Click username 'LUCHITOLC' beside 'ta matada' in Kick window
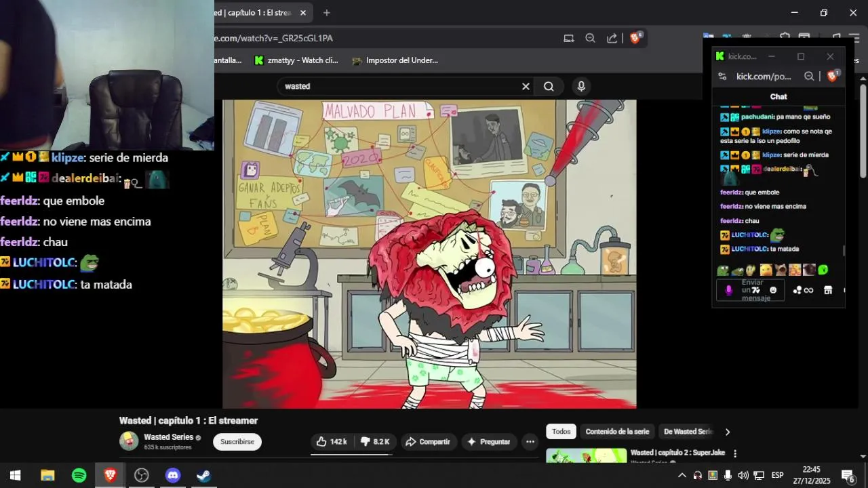The height and width of the screenshot is (488, 868). (749, 249)
